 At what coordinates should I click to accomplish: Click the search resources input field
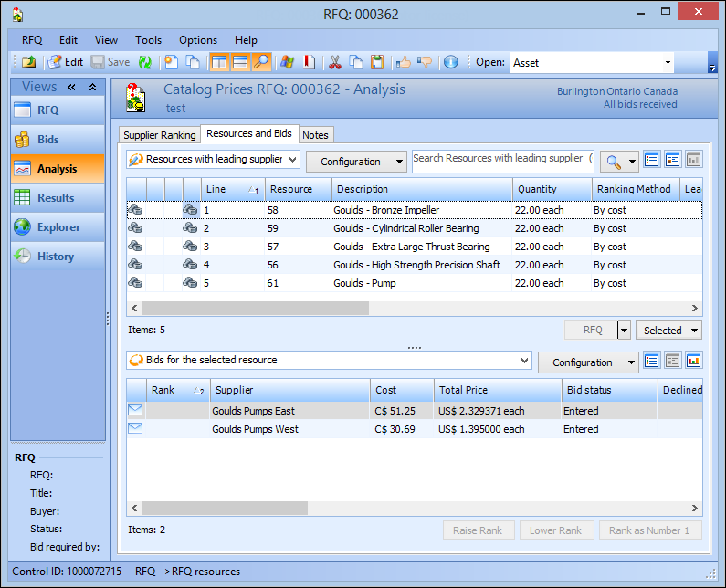point(502,160)
